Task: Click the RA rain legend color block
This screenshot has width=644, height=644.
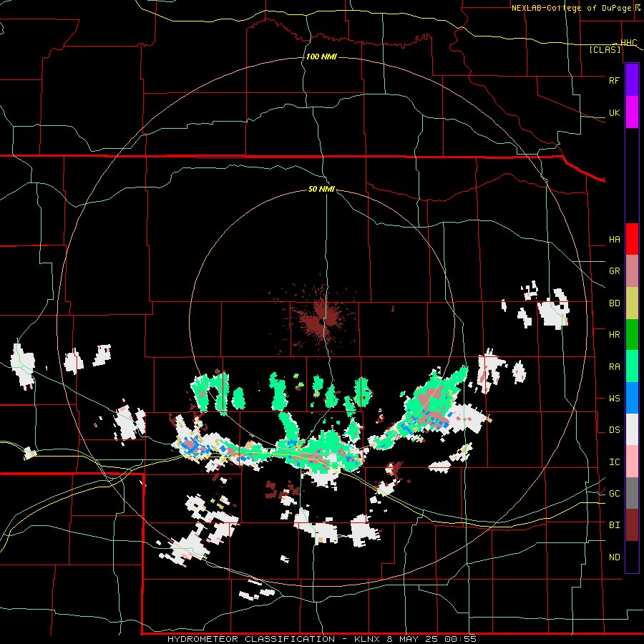Action: [632, 366]
